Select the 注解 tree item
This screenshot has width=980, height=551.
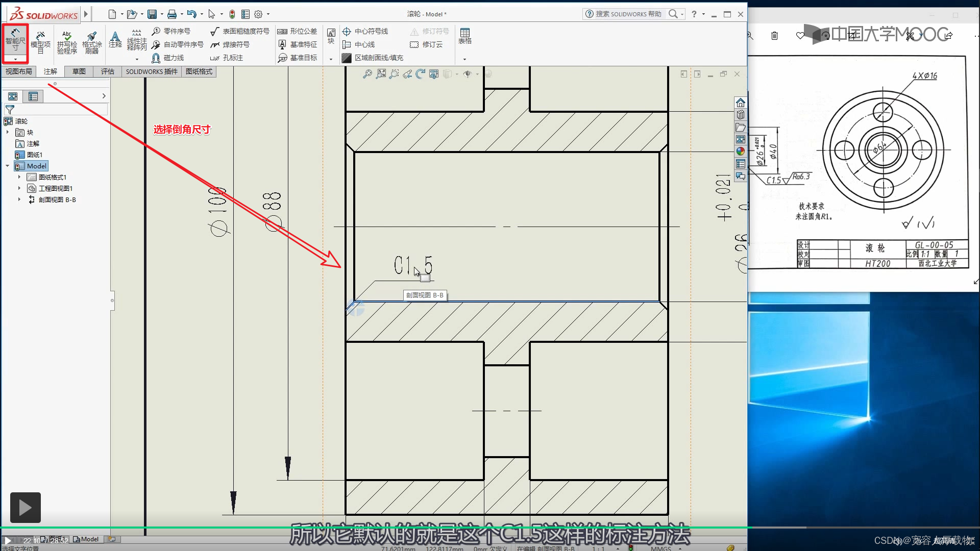(x=28, y=143)
